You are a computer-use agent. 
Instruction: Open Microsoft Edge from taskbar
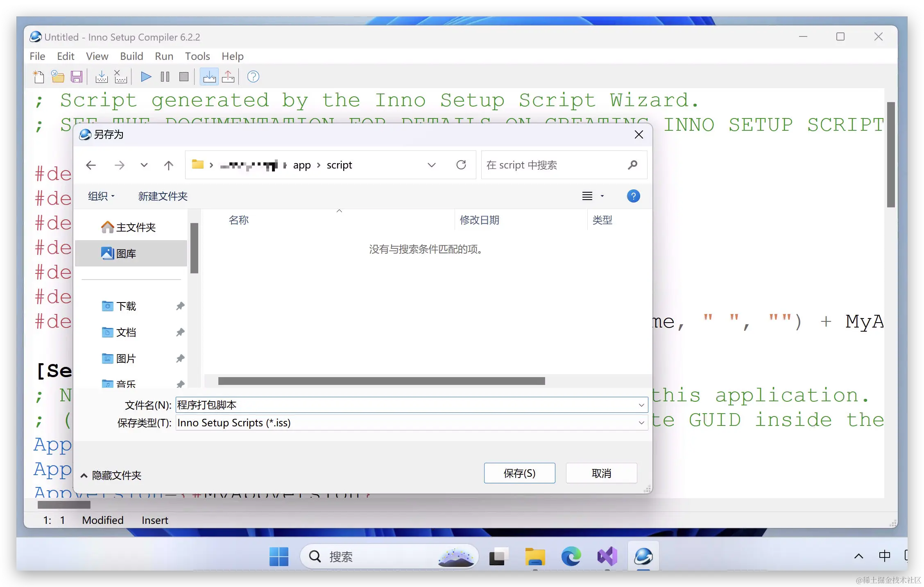point(571,556)
